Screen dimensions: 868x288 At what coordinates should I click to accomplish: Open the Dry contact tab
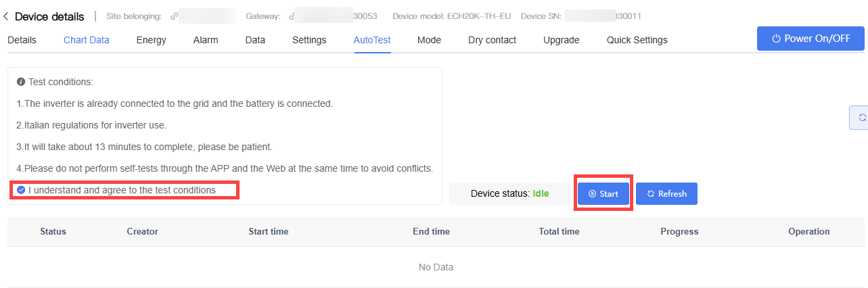tap(492, 40)
